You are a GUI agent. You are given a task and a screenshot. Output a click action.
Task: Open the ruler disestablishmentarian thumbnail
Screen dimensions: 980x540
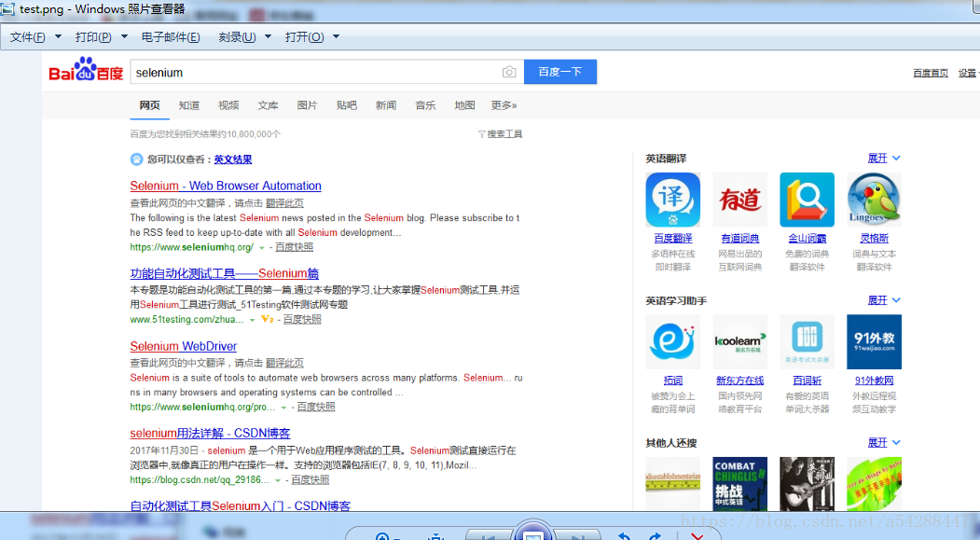(x=672, y=484)
